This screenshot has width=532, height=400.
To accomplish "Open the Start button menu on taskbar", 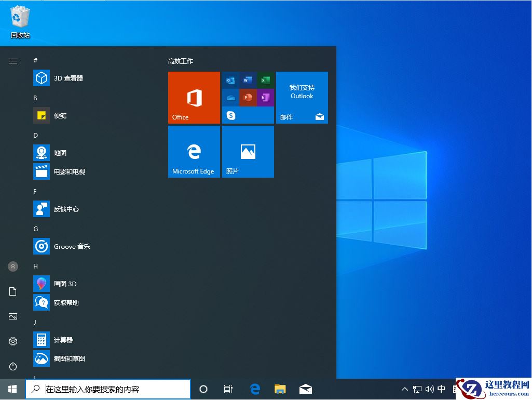I will pos(11,389).
